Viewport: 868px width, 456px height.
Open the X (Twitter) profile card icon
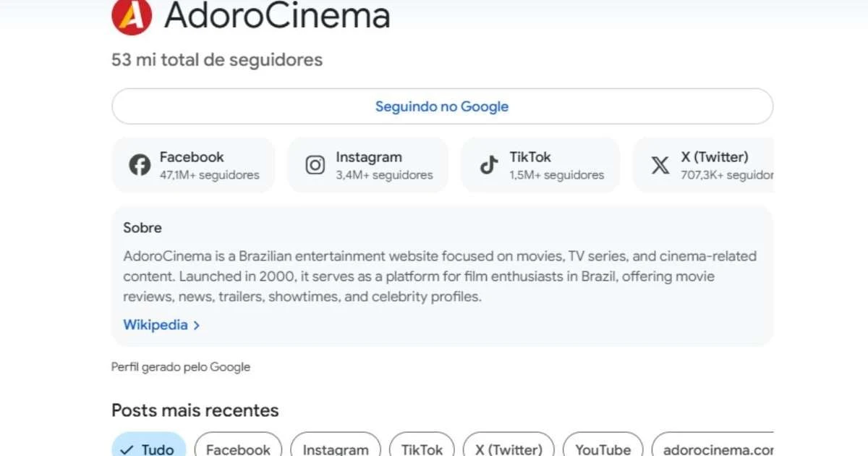(660, 165)
